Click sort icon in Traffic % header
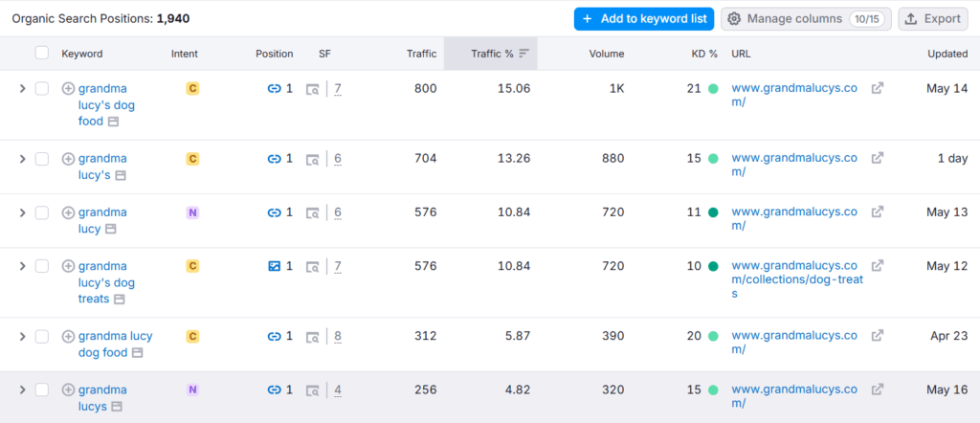980x423 pixels. coord(523,54)
